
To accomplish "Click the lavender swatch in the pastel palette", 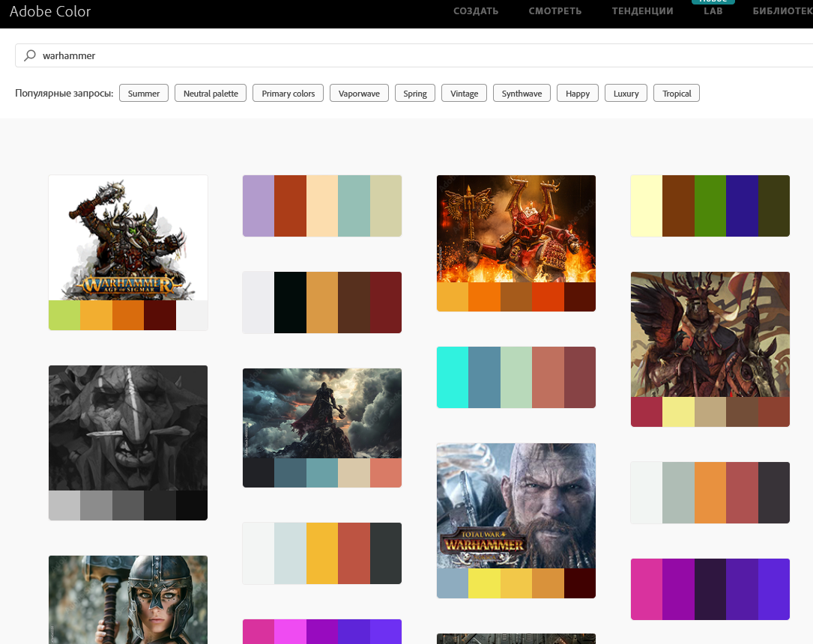I will click(259, 206).
